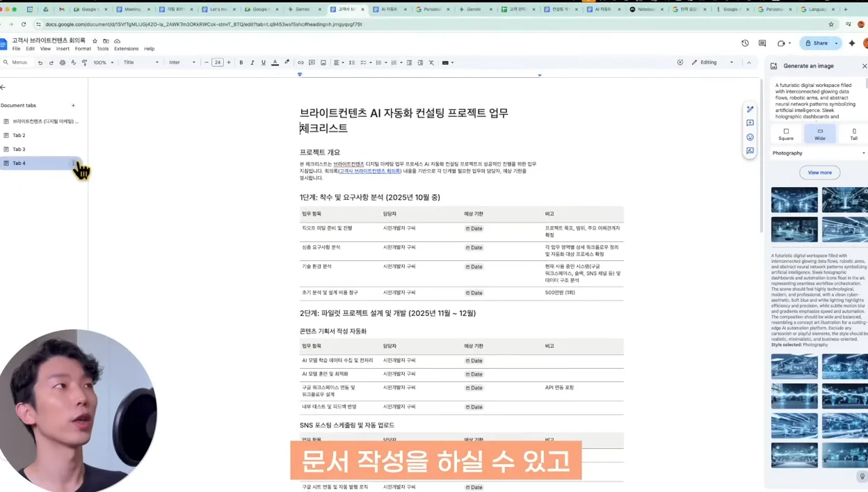Open the bulleted list dropdown

[x=380, y=63]
